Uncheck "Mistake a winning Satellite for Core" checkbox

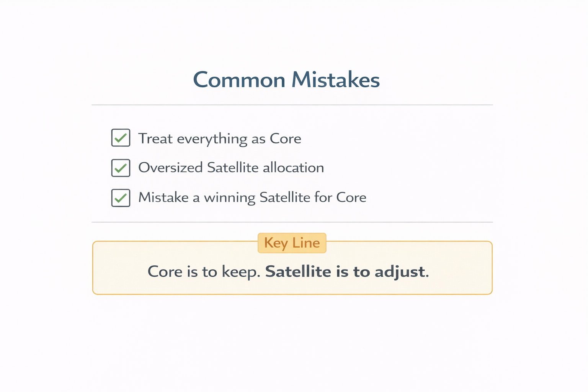121,198
